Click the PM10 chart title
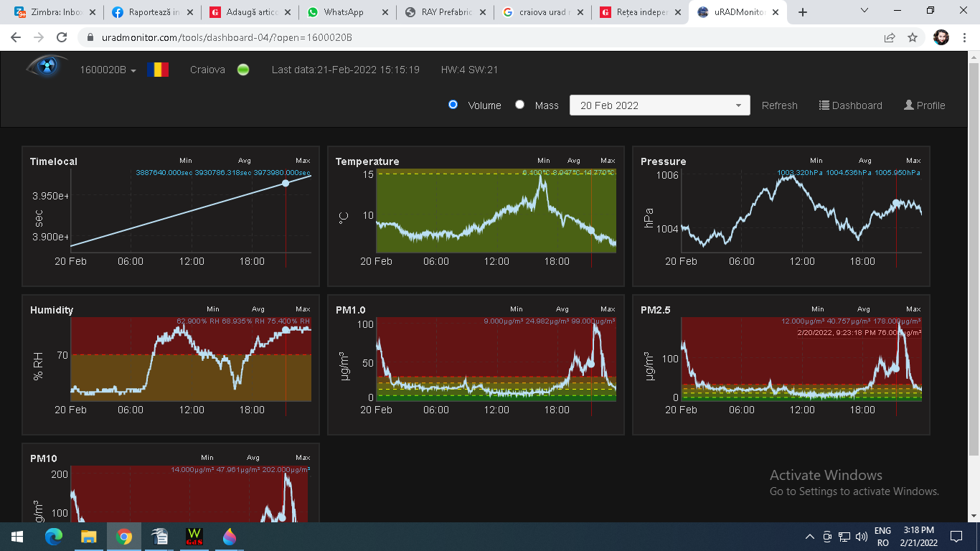 tap(44, 458)
